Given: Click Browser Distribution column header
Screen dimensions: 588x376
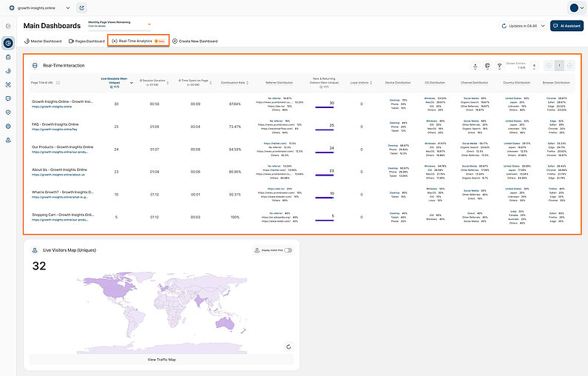Looking at the screenshot, I should point(556,83).
